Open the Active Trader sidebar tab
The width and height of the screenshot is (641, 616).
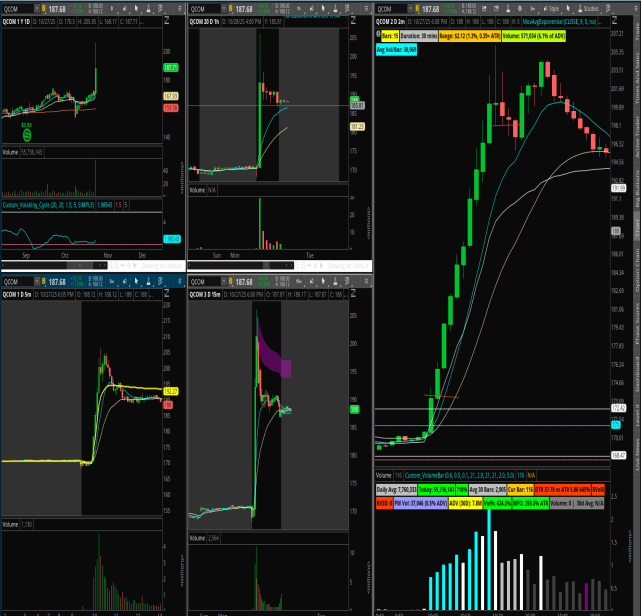(637, 137)
